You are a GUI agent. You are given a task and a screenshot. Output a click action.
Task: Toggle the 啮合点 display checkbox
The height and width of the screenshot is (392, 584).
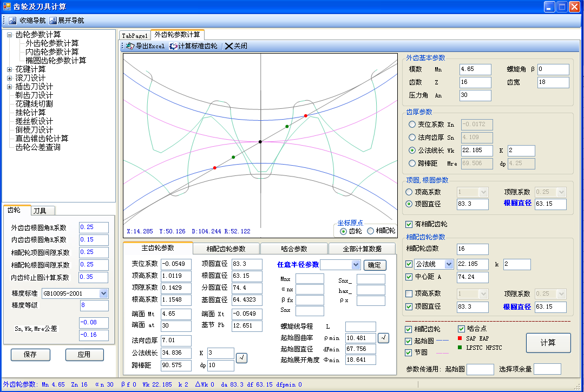tap(462, 329)
